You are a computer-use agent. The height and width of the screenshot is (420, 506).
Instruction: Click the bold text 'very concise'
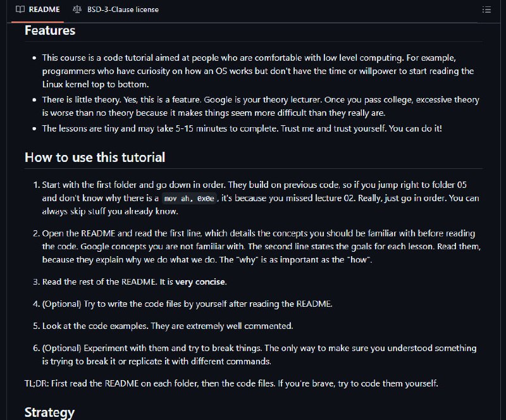point(200,282)
